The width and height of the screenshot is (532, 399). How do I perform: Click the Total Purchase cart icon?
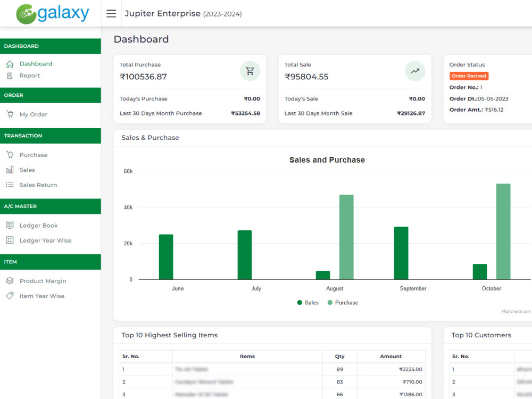tap(250, 71)
